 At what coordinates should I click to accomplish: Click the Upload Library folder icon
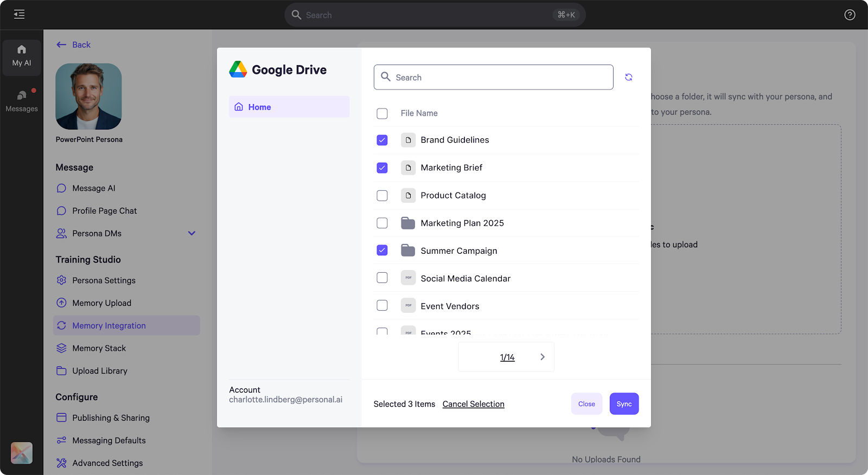point(61,371)
